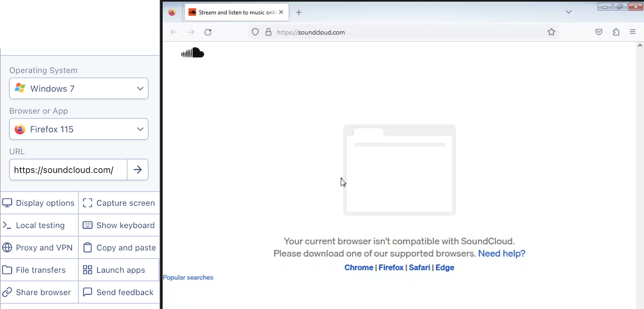Click the SoundCloud logo on the page
644x309 pixels.
(193, 53)
